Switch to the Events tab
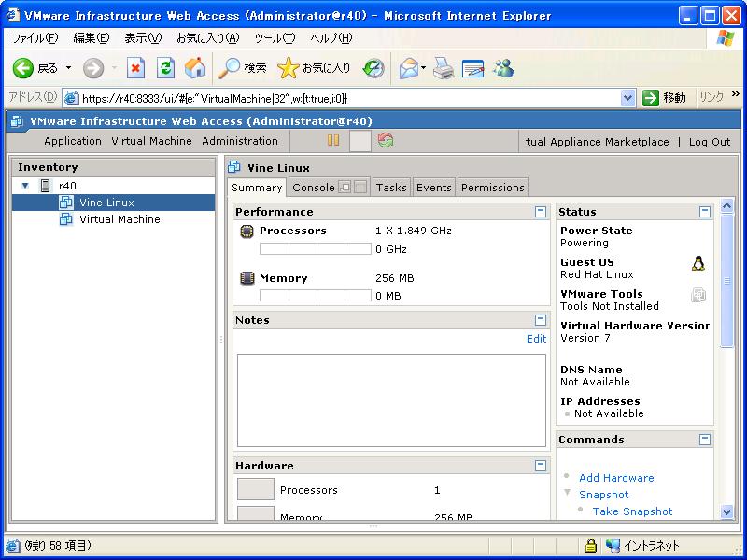Screen dimensions: 747x560 tap(433, 188)
